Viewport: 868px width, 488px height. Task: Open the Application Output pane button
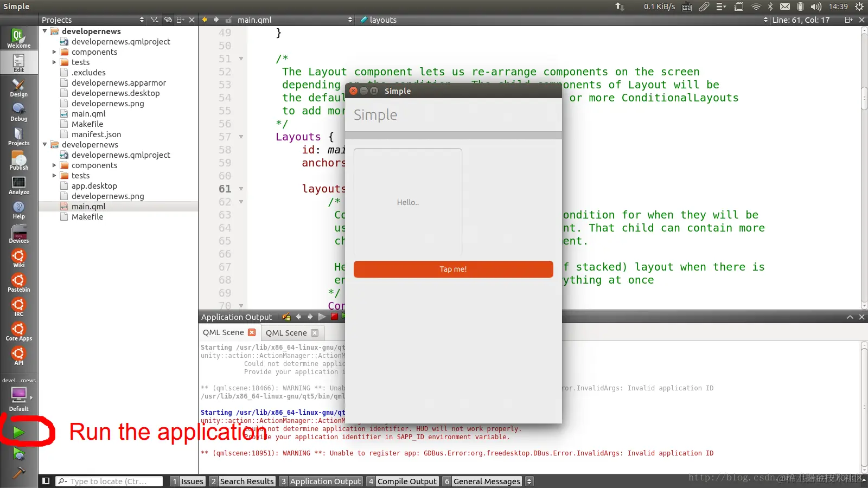(321, 481)
